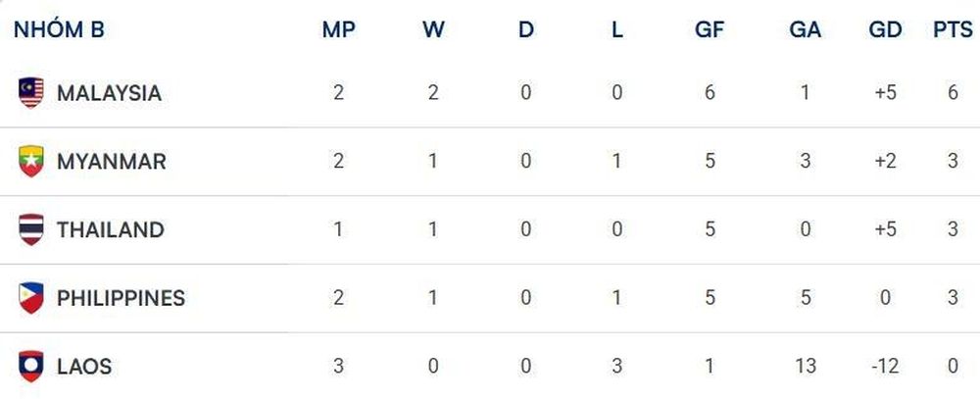The height and width of the screenshot is (399, 980).
Task: Select the THAILAND team name
Action: pyautogui.click(x=111, y=229)
